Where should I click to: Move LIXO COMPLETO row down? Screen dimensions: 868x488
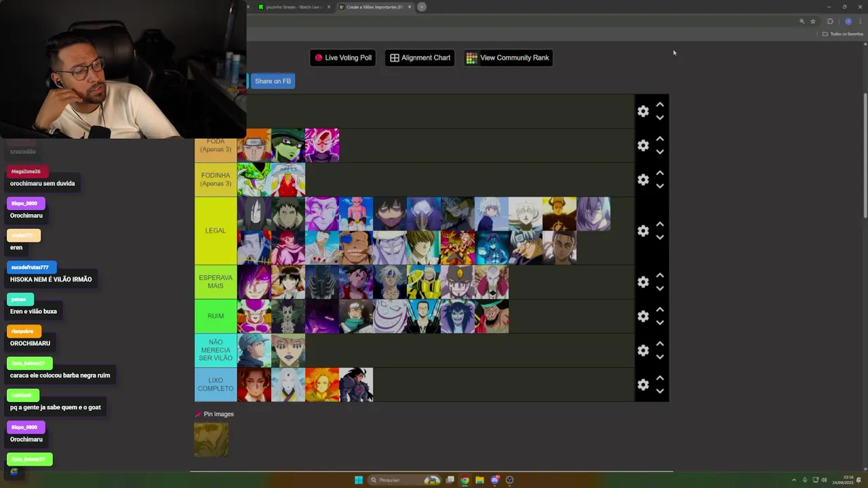click(x=660, y=391)
